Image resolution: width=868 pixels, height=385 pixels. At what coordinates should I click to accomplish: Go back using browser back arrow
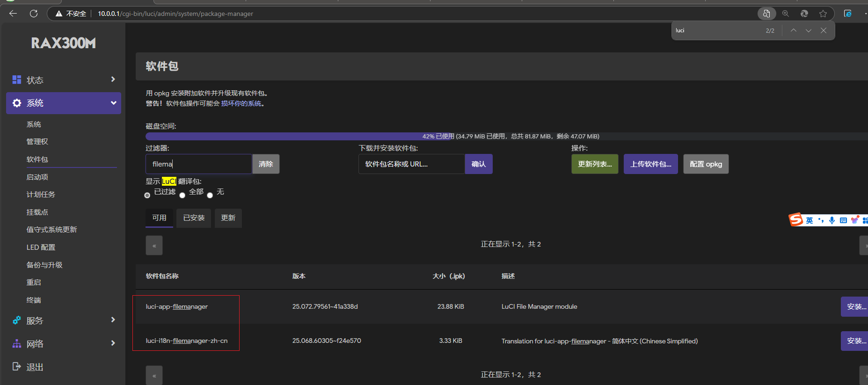[13, 14]
